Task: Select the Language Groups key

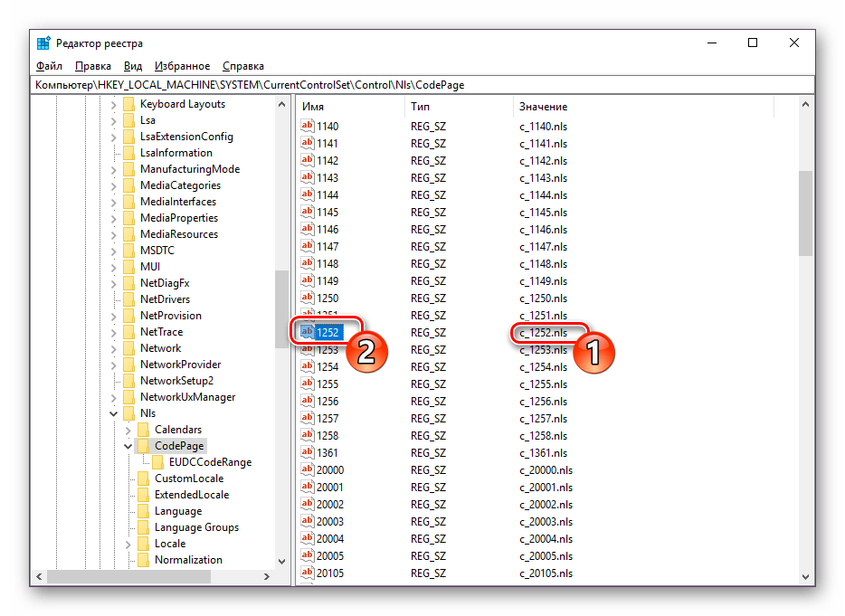Action: point(196,527)
